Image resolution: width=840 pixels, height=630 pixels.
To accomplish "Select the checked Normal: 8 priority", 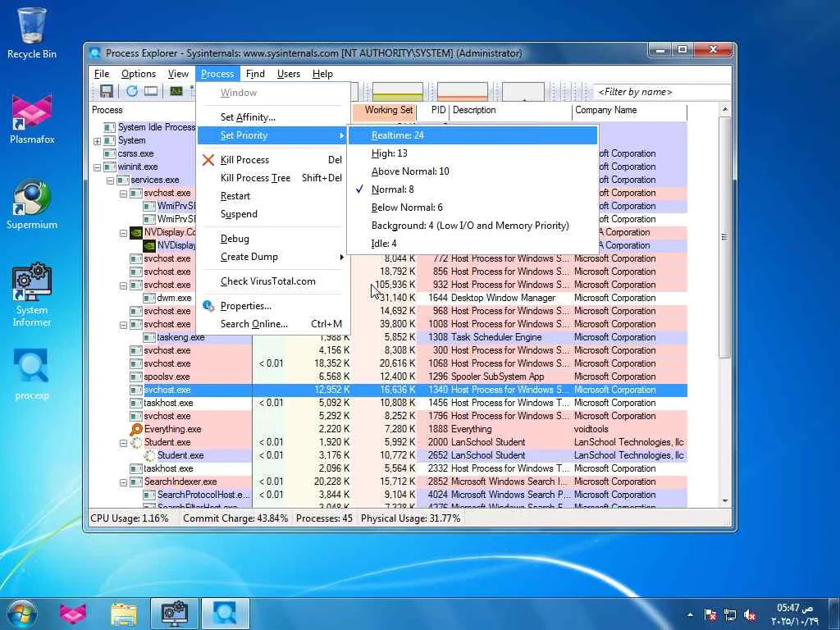I will click(x=472, y=189).
